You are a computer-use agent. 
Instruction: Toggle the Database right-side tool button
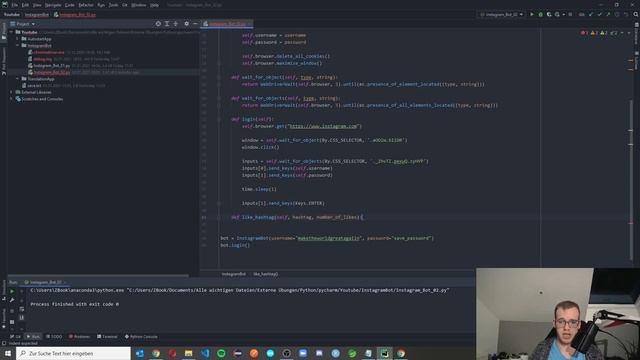636,34
